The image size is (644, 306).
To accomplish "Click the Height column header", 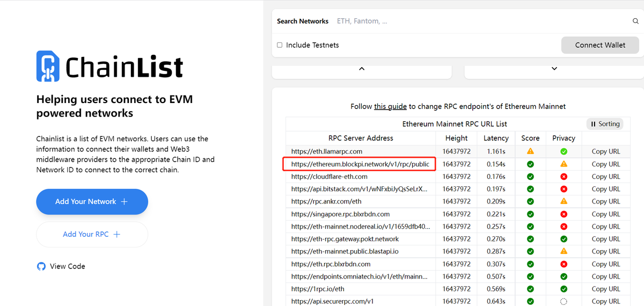I will (x=456, y=138).
